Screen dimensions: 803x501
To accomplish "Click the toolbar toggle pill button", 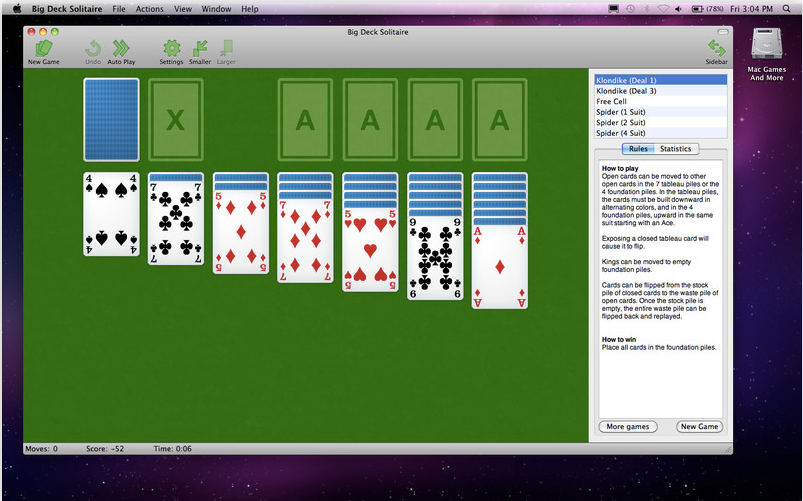I will point(723,32).
